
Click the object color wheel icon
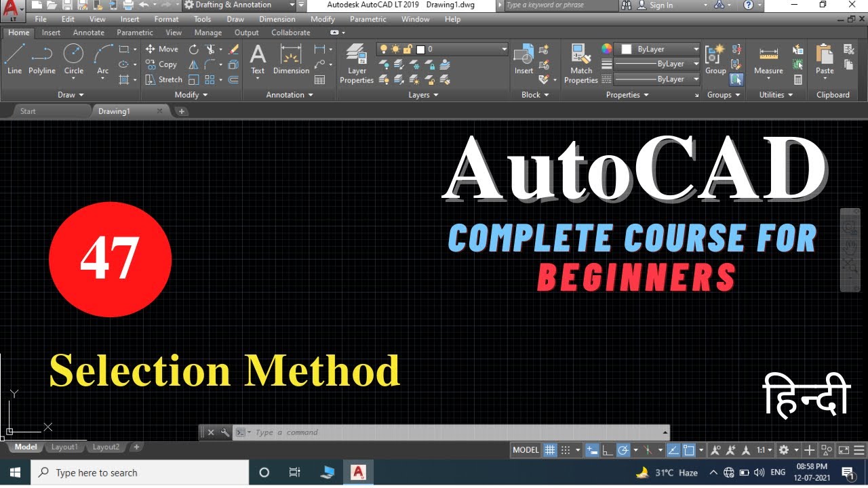point(607,49)
